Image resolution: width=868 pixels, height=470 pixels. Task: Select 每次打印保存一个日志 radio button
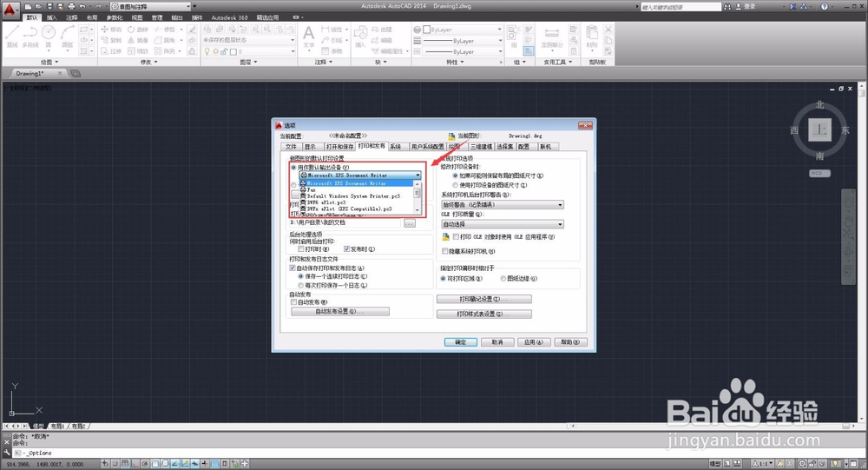(301, 285)
